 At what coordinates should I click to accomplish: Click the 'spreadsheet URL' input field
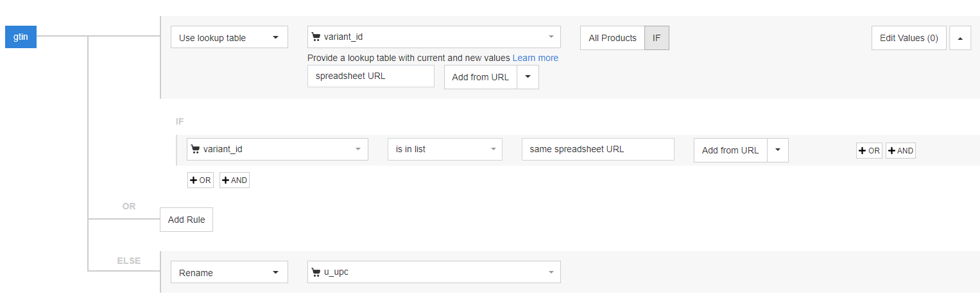tap(370, 76)
